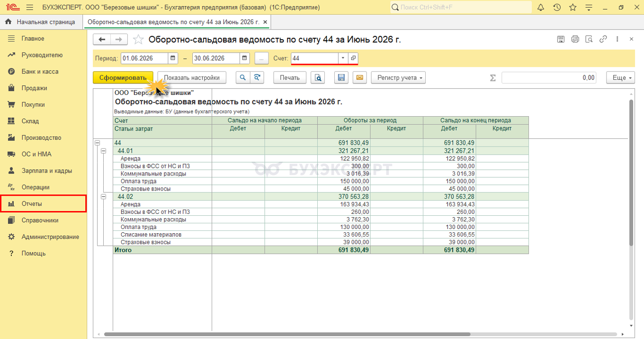Viewport: 644px width, 339px height.
Task: Add report to favorites with star next to title
Action: point(138,39)
